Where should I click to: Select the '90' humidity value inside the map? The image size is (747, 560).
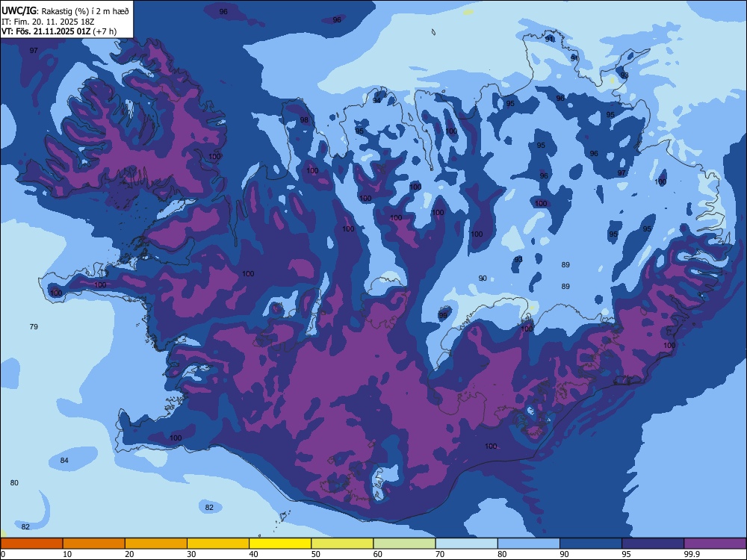[483, 279]
